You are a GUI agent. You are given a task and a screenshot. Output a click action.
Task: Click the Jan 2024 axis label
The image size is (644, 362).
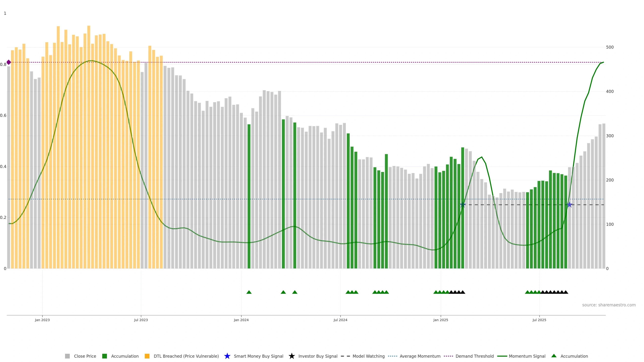241,320
